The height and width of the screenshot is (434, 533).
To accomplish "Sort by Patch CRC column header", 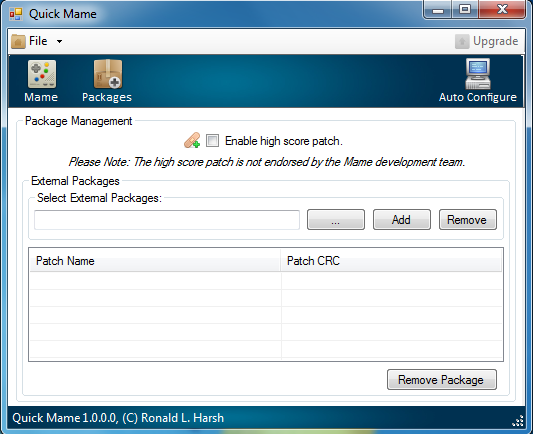I will tap(391, 261).
